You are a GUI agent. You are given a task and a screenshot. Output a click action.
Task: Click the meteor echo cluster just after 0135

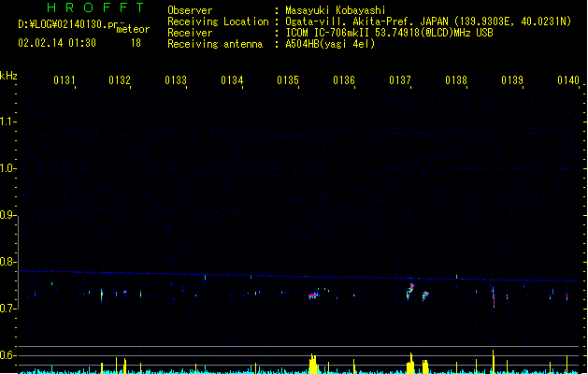click(x=313, y=295)
